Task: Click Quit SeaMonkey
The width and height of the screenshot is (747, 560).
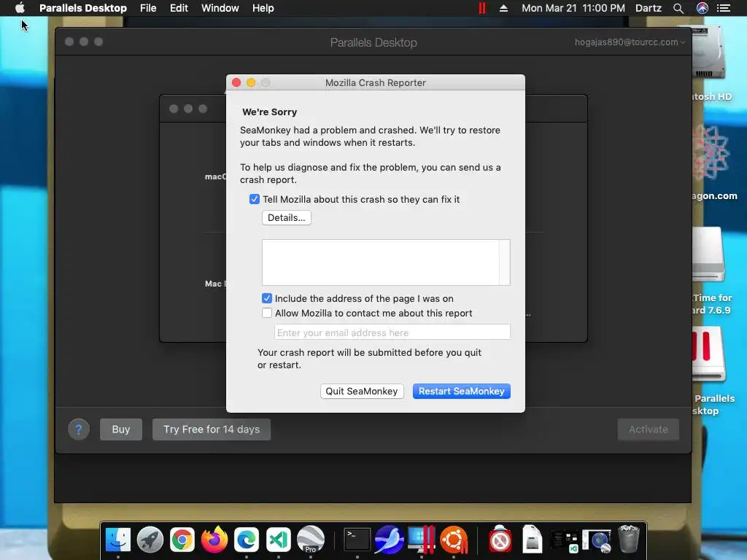Action: 362,391
